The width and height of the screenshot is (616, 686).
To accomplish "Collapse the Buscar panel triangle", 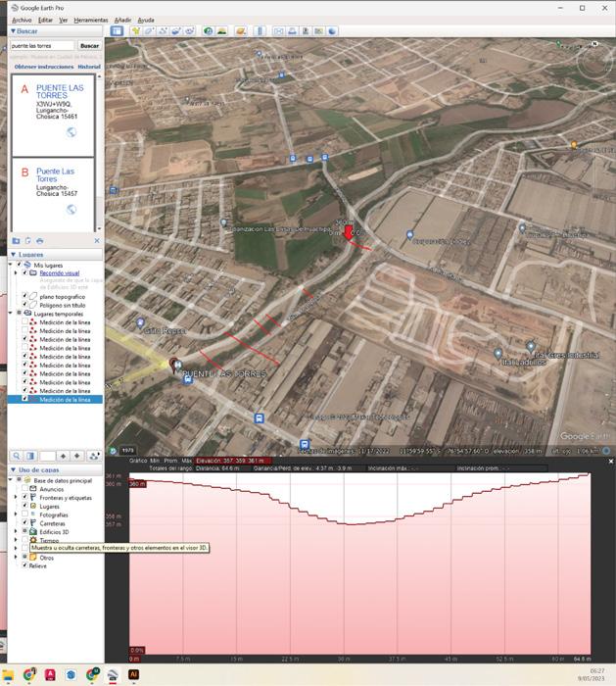I will 13,31.
